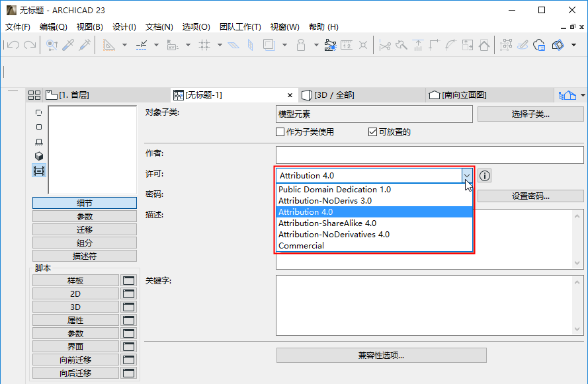Expand the guide lines options arrow
The height and width of the screenshot is (384, 588).
[x=124, y=46]
